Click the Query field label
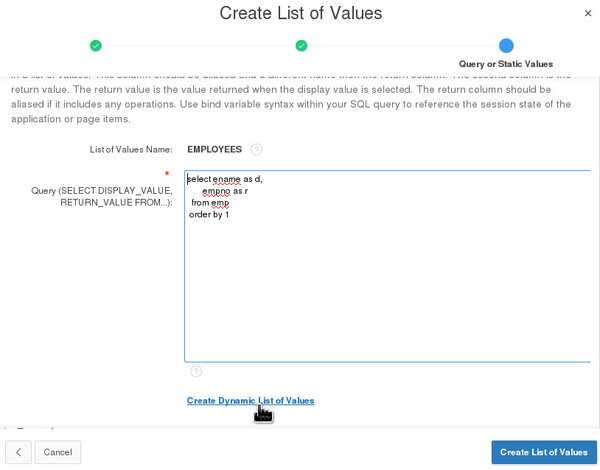The image size is (600, 470). pyautogui.click(x=101, y=196)
